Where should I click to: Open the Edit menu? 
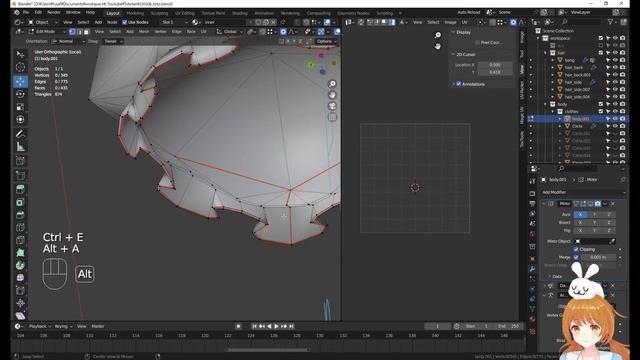tap(38, 13)
